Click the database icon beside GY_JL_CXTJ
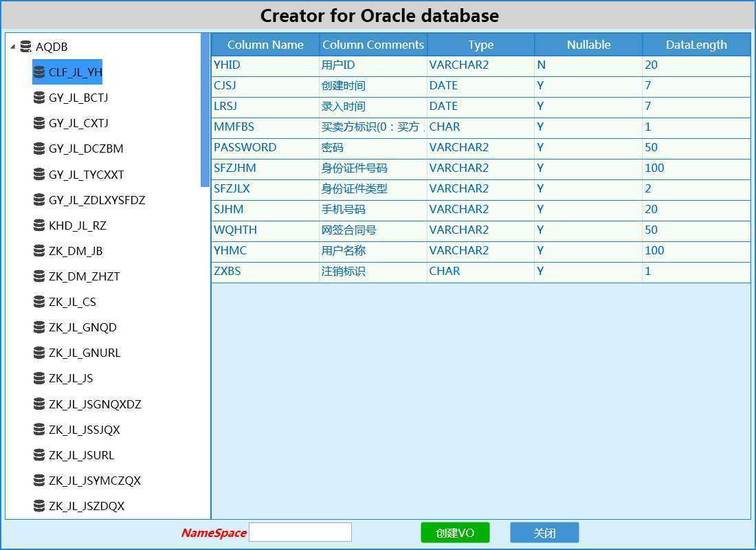Screen dimensions: 756x550 coord(39,123)
